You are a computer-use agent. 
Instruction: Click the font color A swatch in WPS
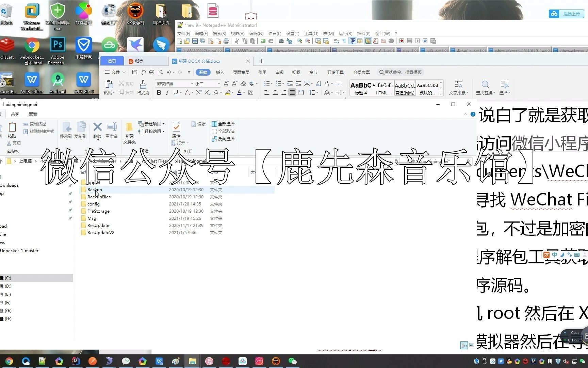click(x=239, y=92)
